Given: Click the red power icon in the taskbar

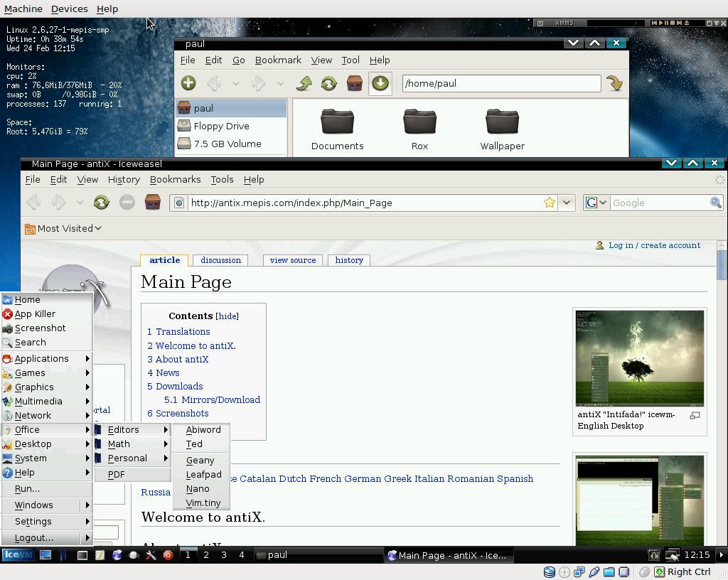Looking at the screenshot, I should (168, 555).
